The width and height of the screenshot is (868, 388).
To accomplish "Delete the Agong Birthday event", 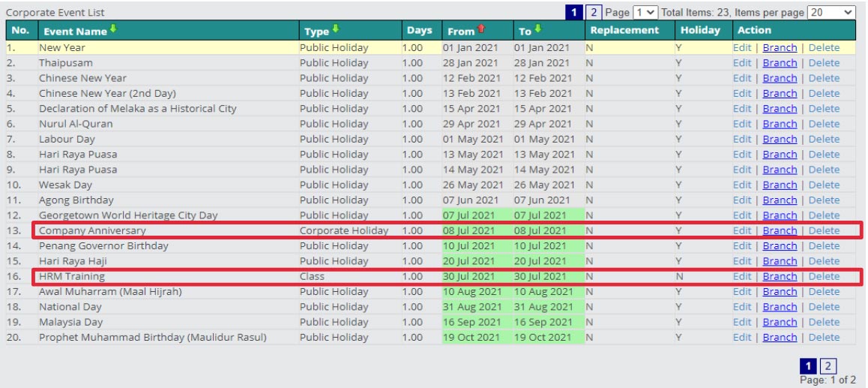I will (825, 200).
